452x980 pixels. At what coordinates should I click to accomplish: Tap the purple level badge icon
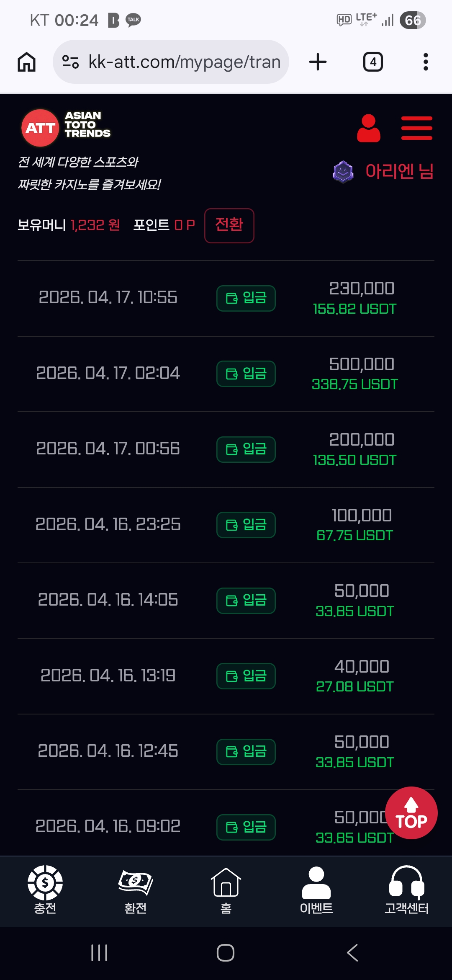(x=343, y=172)
